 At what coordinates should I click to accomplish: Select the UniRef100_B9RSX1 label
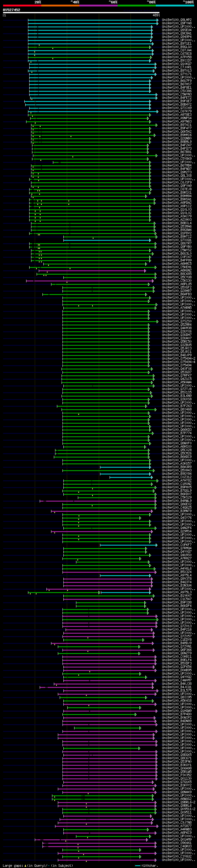click(x=177, y=193)
